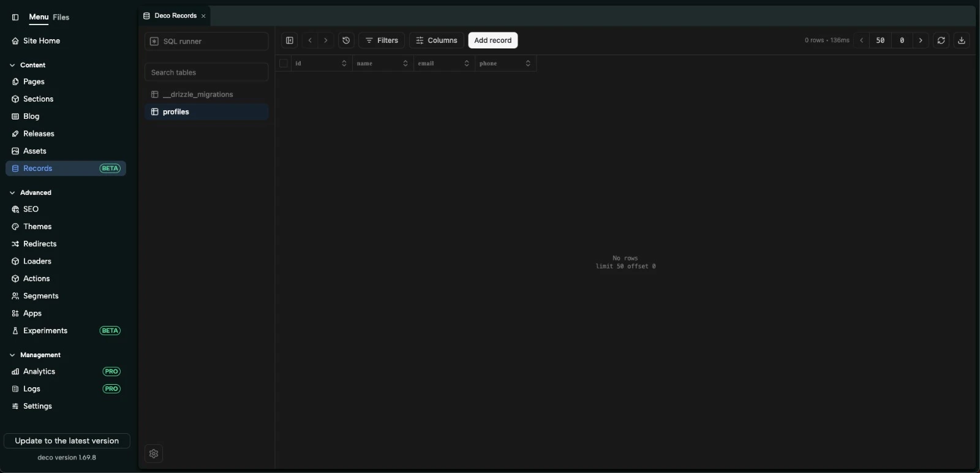
Task: Collapse the Advanced section
Action: tap(31, 192)
